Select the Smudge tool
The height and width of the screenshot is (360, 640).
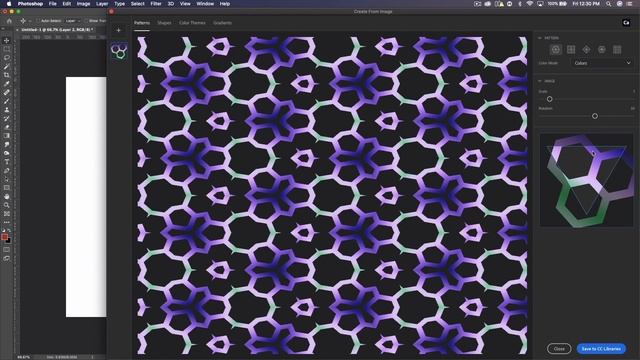click(7, 144)
